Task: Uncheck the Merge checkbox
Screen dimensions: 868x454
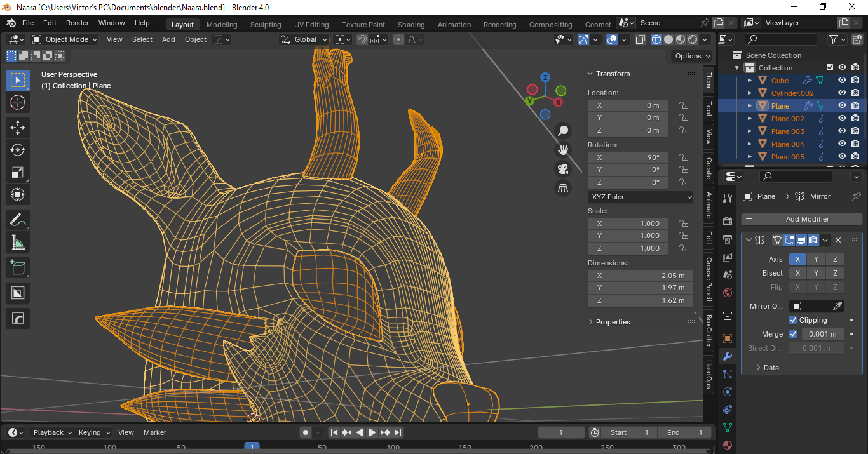Action: point(793,334)
